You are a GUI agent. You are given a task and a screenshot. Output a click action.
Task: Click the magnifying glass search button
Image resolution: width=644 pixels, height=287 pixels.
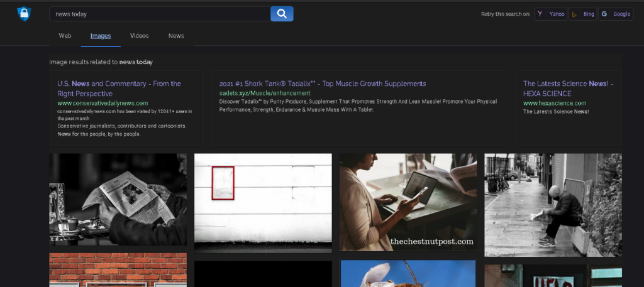pyautogui.click(x=282, y=14)
